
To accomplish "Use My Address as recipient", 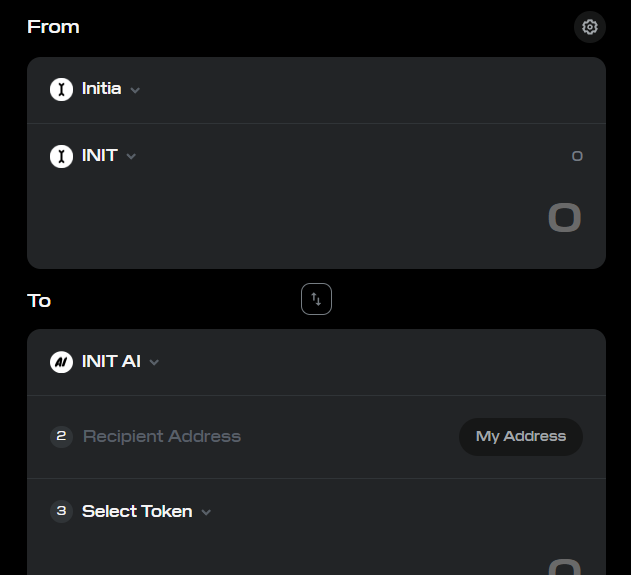I will pyautogui.click(x=521, y=437).
